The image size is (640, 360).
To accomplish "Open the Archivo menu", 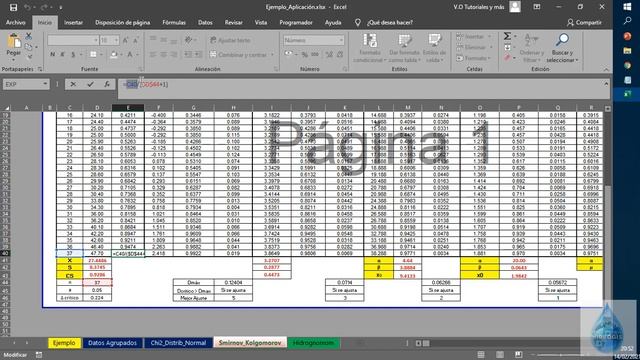I will [x=16, y=22].
